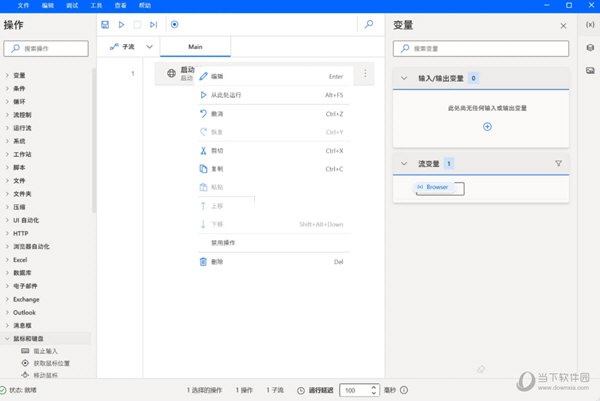Select 复制 in the context menu

tap(274, 169)
